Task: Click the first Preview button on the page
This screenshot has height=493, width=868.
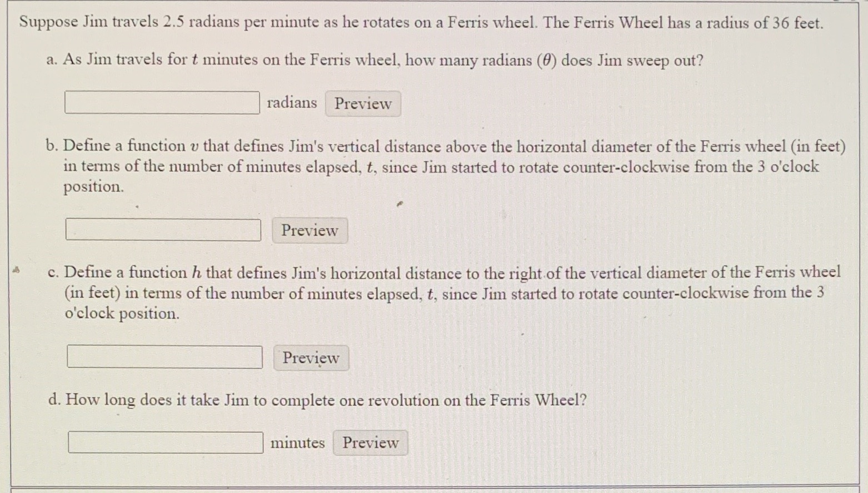Action: (362, 103)
